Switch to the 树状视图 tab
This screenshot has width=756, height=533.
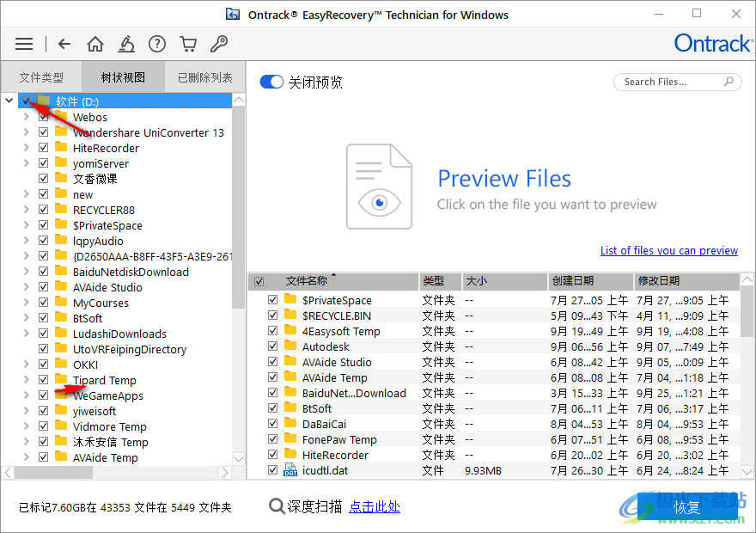point(123,77)
